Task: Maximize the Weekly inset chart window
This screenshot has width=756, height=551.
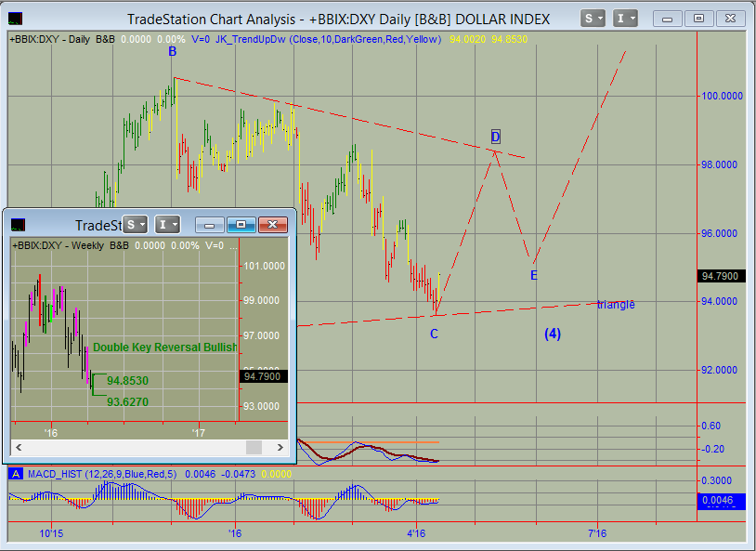Action: pos(241,225)
